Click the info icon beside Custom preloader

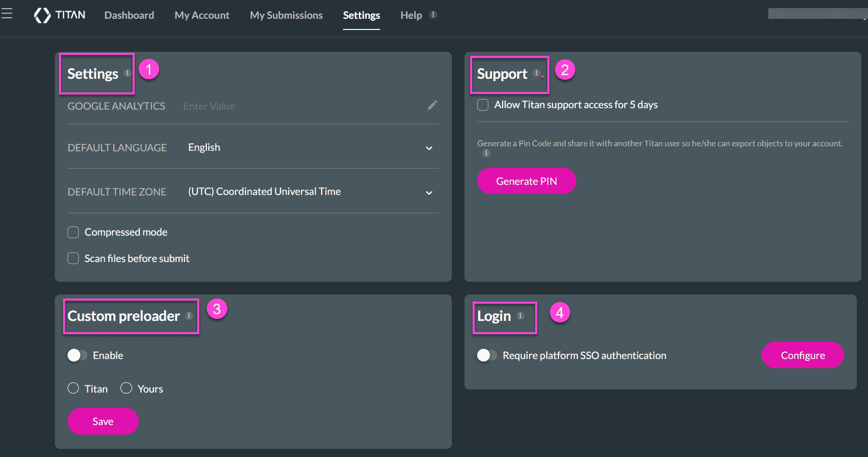pyautogui.click(x=189, y=315)
